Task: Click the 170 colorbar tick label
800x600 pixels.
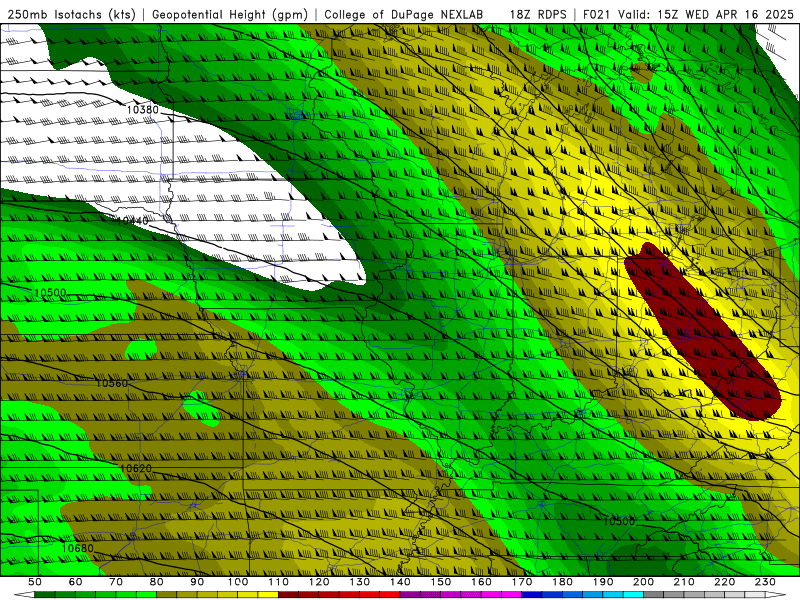Action: click(x=521, y=582)
